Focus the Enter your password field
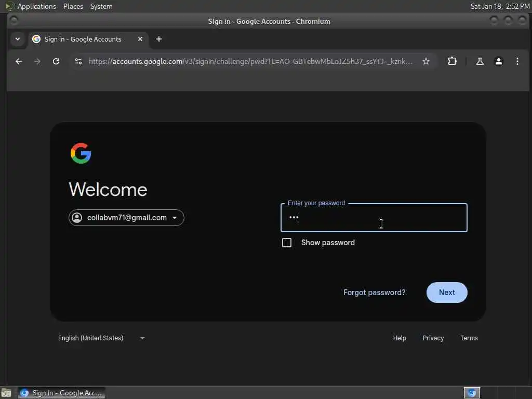 [374, 218]
